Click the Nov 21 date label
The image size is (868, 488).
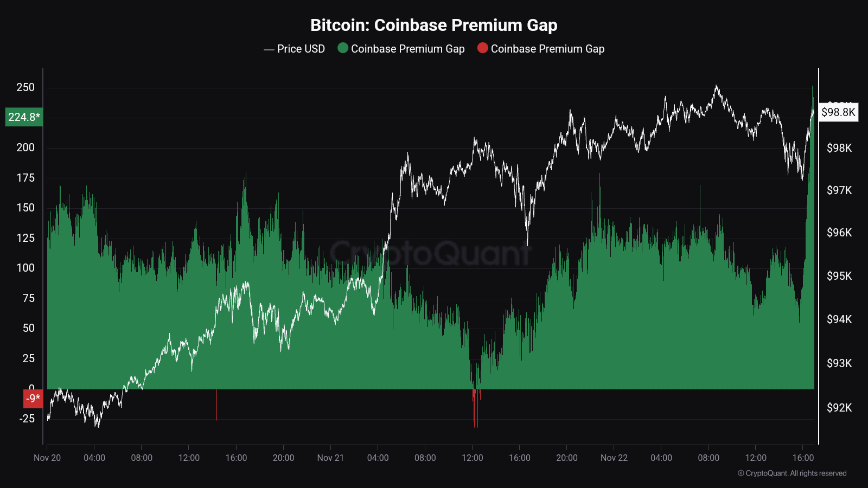[x=330, y=458]
